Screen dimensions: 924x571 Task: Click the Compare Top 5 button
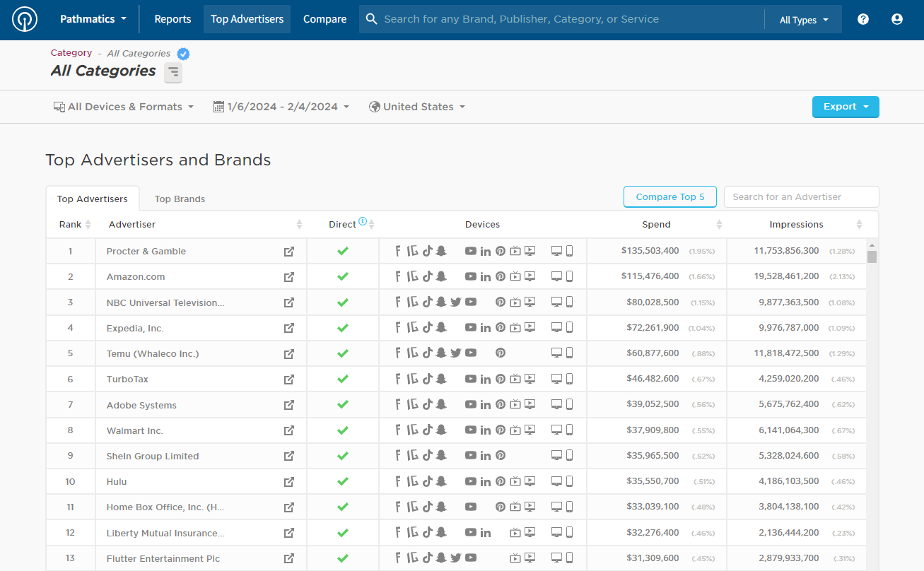670,197
